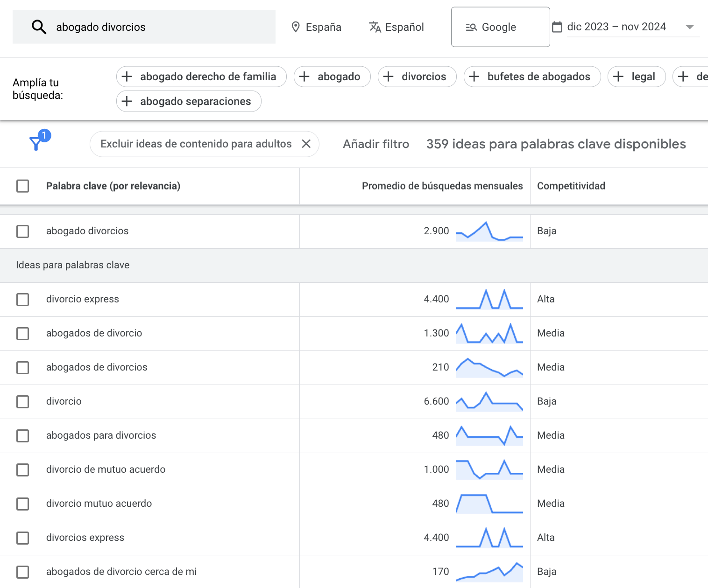Click search volume '1.300' value
708x588 pixels.
click(436, 333)
